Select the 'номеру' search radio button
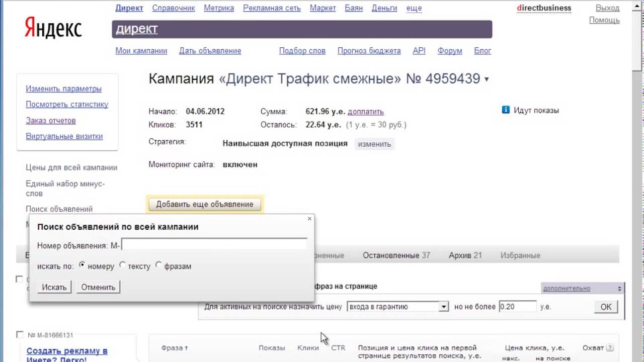Viewport: 644px width, 362px height. 83,265
